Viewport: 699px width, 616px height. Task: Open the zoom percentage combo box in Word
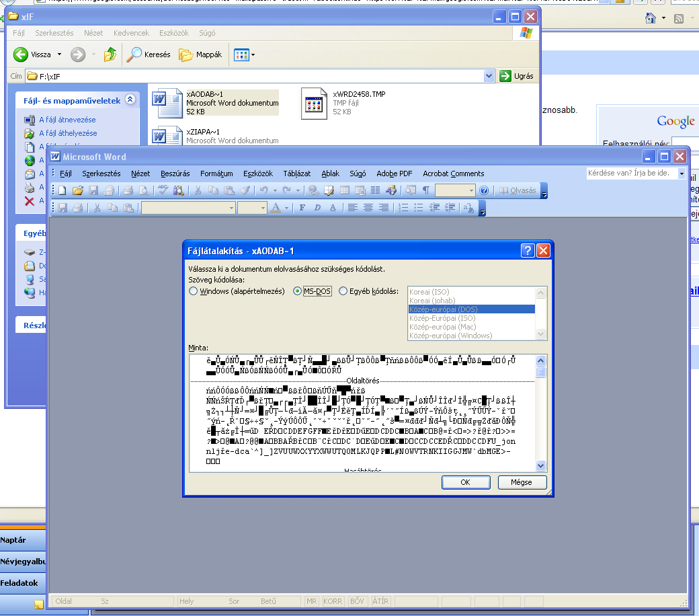[455, 190]
